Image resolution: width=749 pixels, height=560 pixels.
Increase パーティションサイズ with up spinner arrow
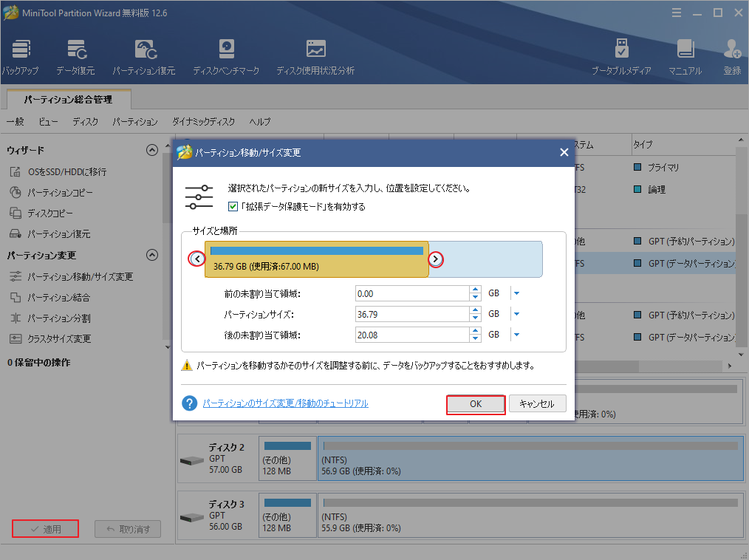(x=475, y=310)
